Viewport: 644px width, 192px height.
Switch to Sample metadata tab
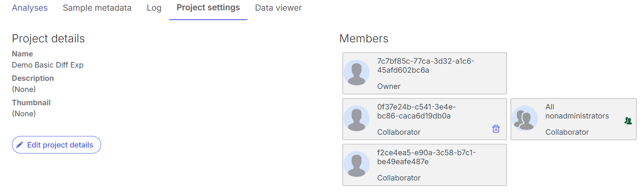click(97, 8)
